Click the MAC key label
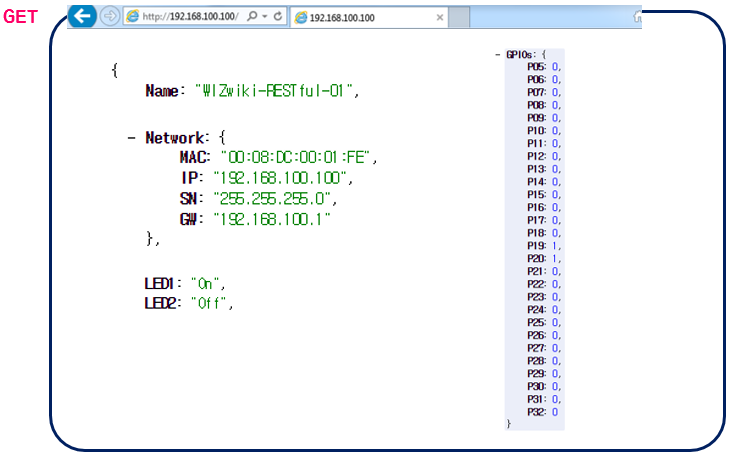 point(195,157)
